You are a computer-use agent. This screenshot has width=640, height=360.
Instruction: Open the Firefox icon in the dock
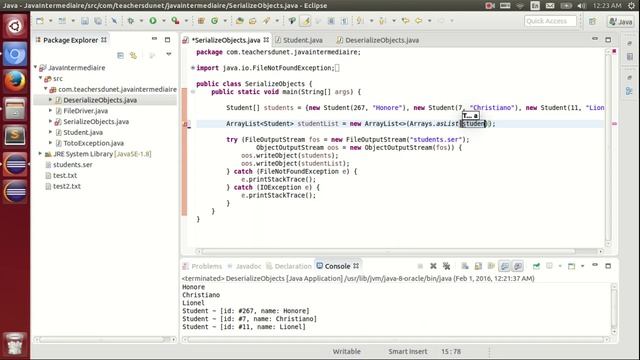pyautogui.click(x=15, y=81)
